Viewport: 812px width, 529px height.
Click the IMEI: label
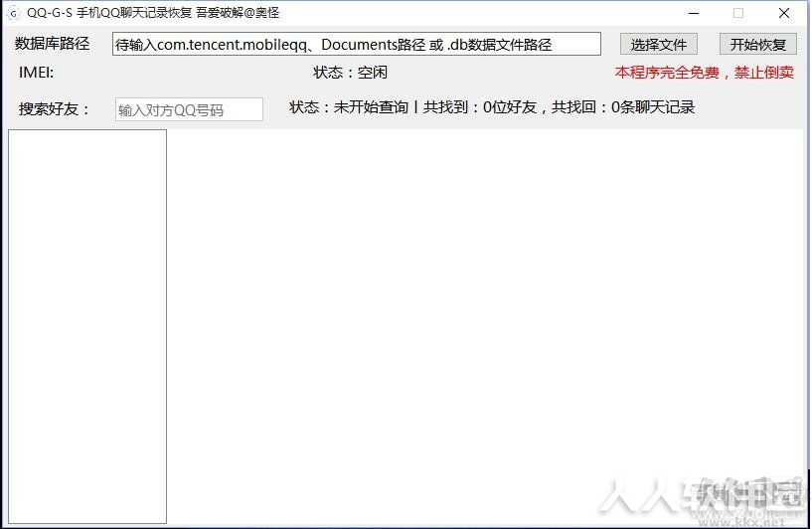[36, 73]
